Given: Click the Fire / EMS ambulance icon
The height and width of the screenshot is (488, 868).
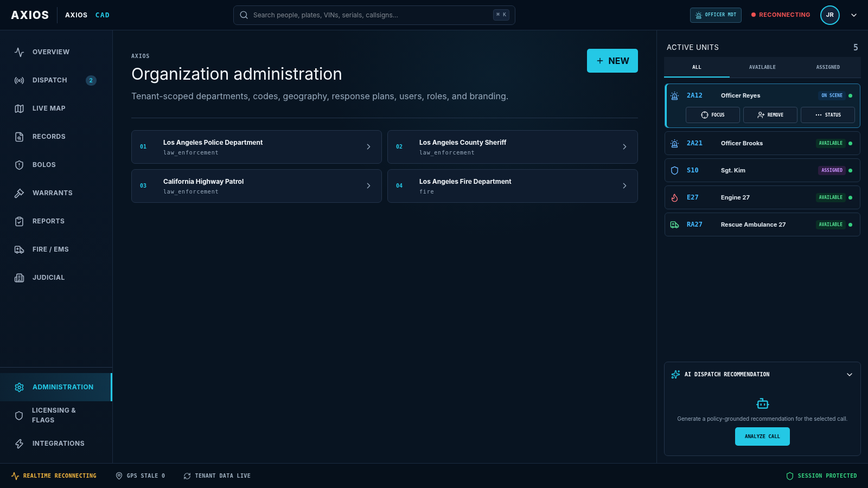Looking at the screenshot, I should click(x=20, y=249).
